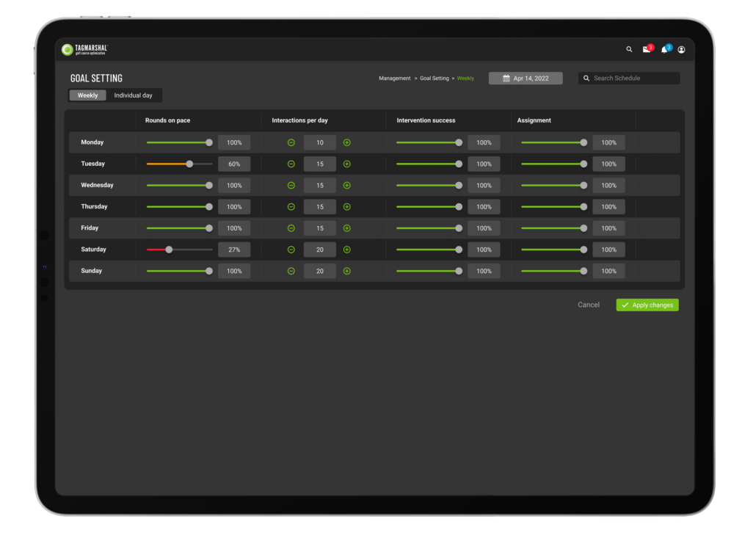Open the notifications bell icon
This screenshot has width=756, height=538.
(666, 49)
